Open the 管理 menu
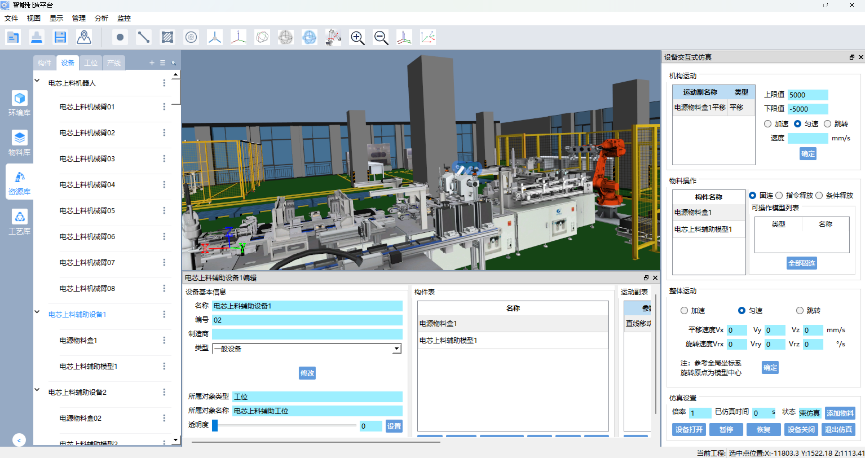The height and width of the screenshot is (458, 865). click(79, 18)
